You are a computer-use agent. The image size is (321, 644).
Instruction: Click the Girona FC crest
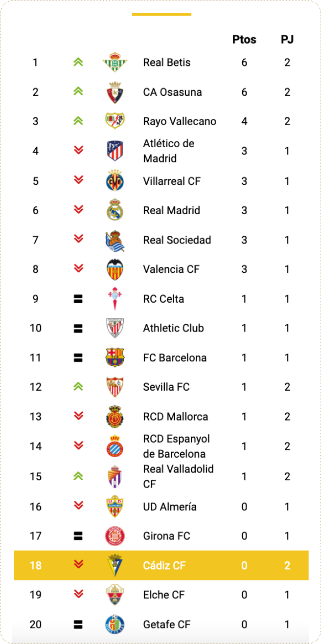tap(115, 536)
